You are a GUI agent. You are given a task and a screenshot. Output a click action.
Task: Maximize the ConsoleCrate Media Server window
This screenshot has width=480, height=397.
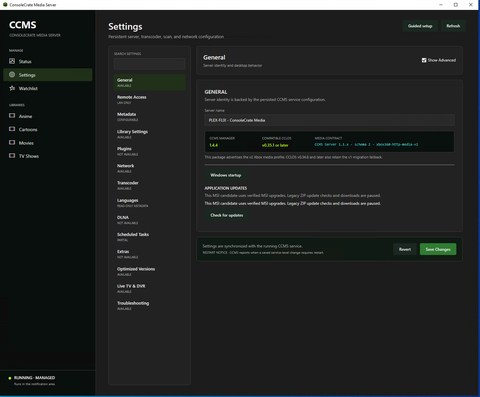tap(456, 5)
